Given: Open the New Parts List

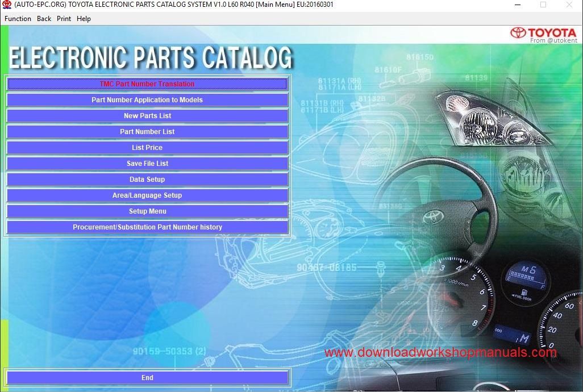Looking at the screenshot, I should [147, 116].
